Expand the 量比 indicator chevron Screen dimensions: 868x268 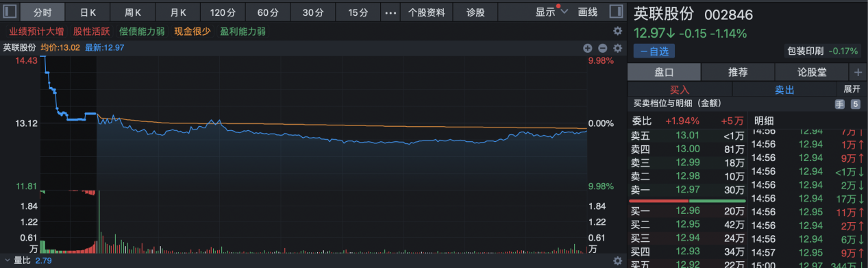click(7, 260)
